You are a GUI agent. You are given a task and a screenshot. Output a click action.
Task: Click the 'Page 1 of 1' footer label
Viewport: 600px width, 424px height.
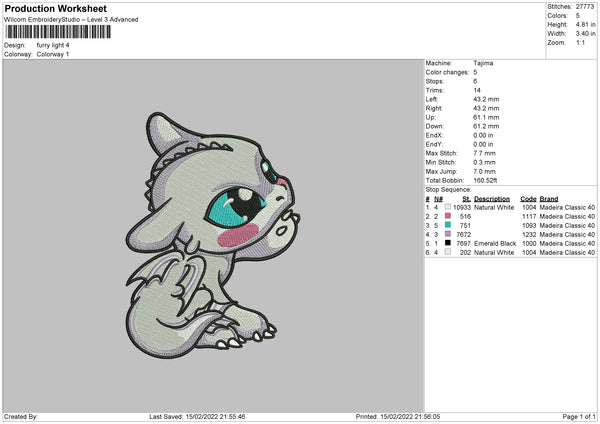coord(579,416)
